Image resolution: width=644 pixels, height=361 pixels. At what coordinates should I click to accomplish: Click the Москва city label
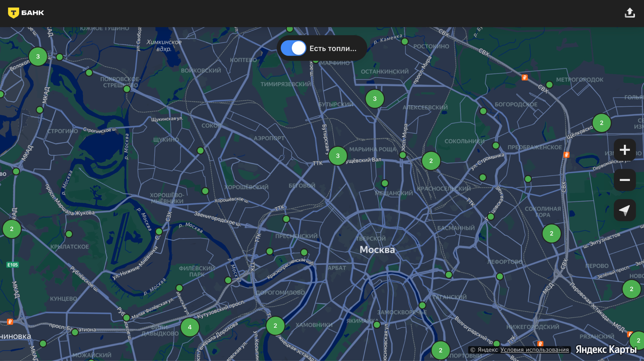[x=377, y=249]
